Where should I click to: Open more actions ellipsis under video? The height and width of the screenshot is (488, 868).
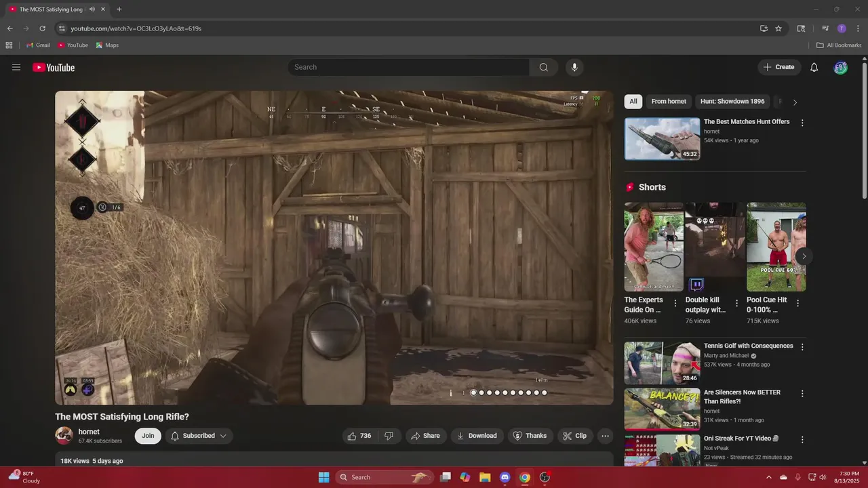(606, 436)
